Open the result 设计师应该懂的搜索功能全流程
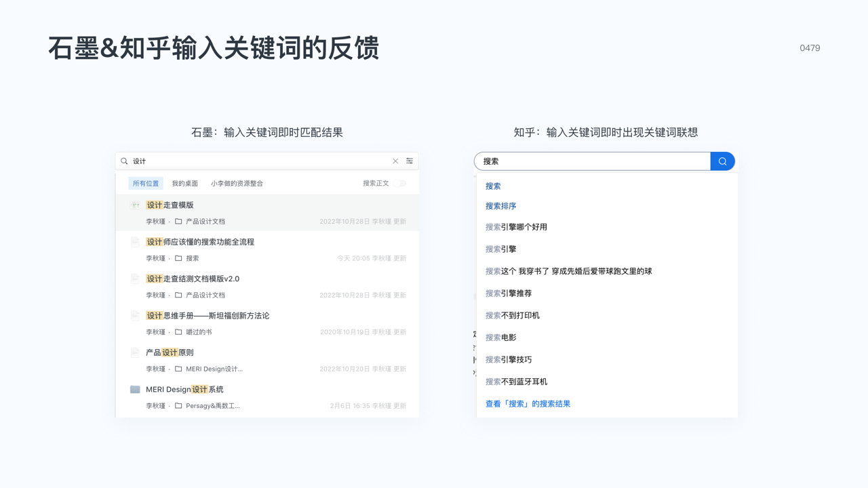Screen dimensions: 868x488 tap(200, 242)
